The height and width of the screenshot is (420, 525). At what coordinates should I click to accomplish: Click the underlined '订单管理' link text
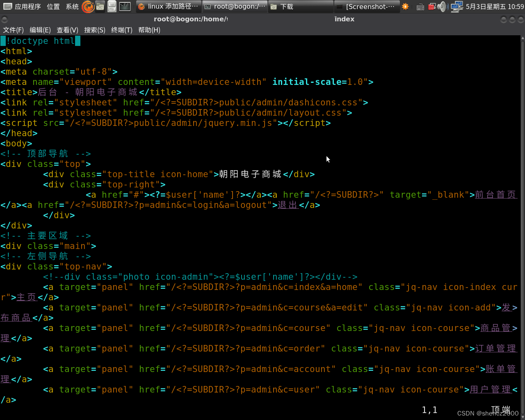point(495,349)
